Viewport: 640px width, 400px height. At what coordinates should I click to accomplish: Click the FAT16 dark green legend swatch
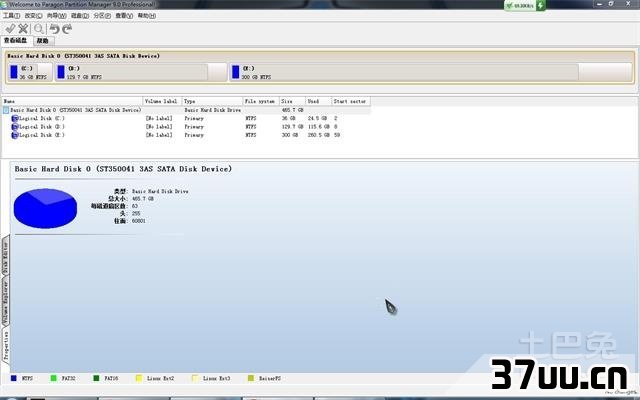(96, 378)
